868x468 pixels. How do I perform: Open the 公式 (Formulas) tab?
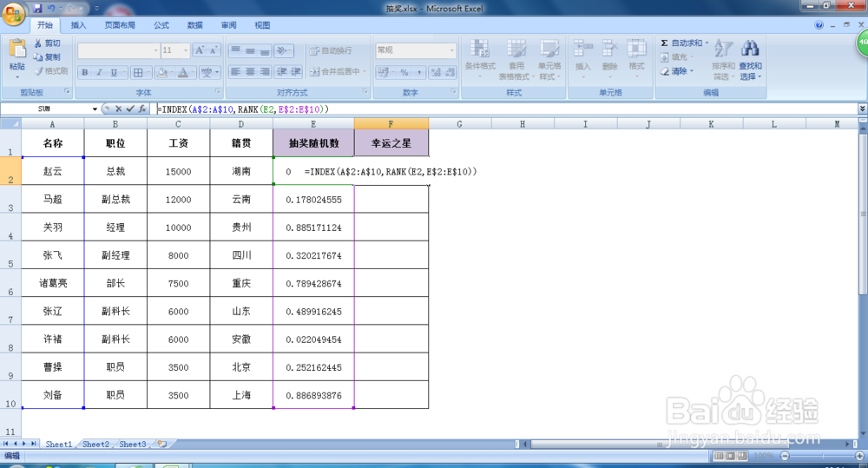[161, 25]
